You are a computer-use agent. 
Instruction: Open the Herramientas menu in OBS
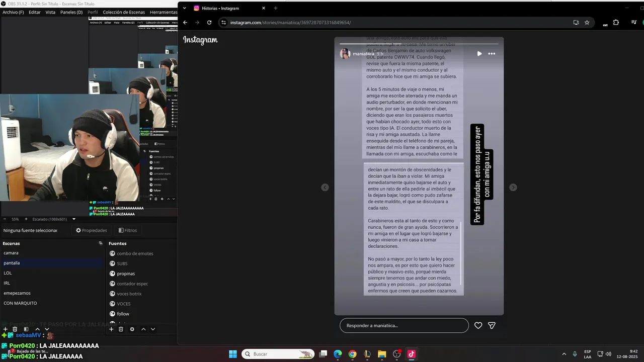point(163,12)
